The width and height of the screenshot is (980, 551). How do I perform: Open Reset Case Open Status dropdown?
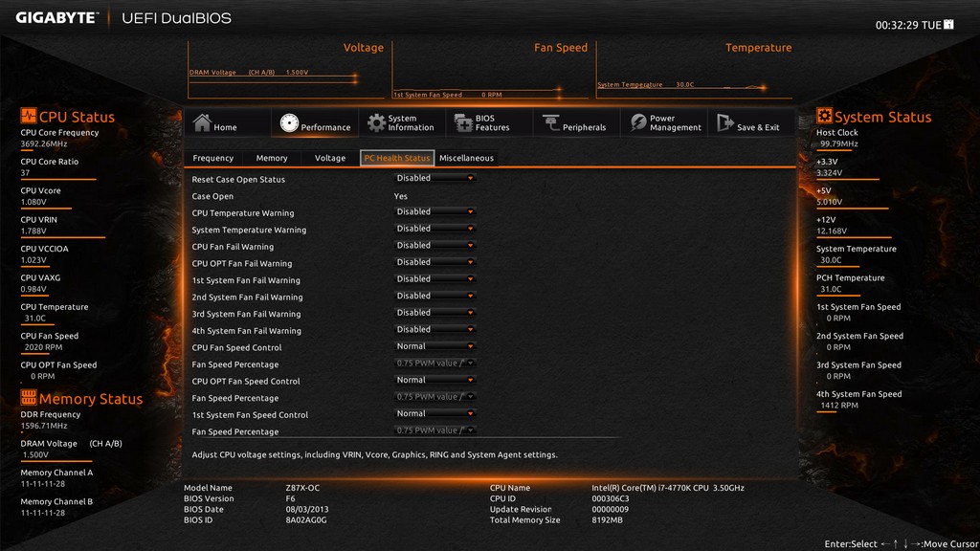click(435, 178)
